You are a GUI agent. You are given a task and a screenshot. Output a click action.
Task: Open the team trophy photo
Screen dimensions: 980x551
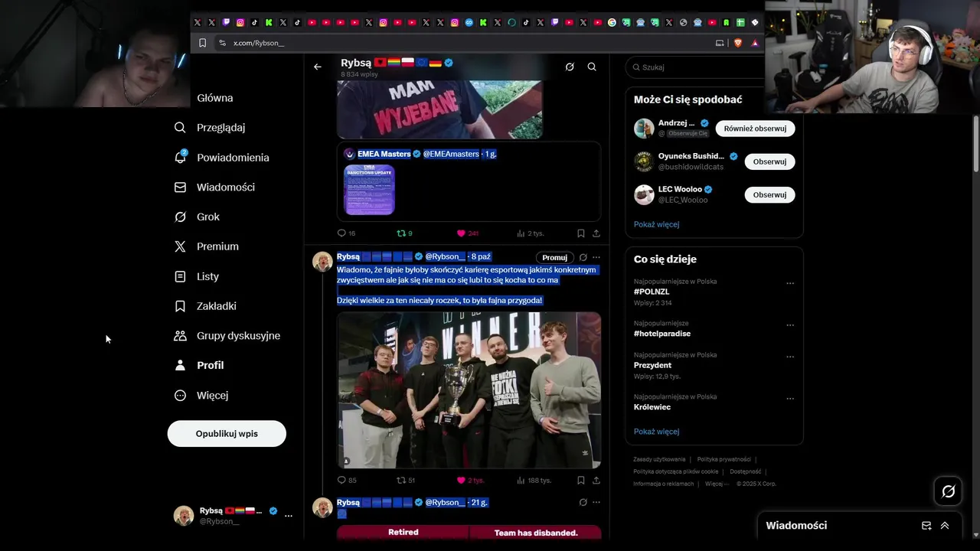click(469, 390)
